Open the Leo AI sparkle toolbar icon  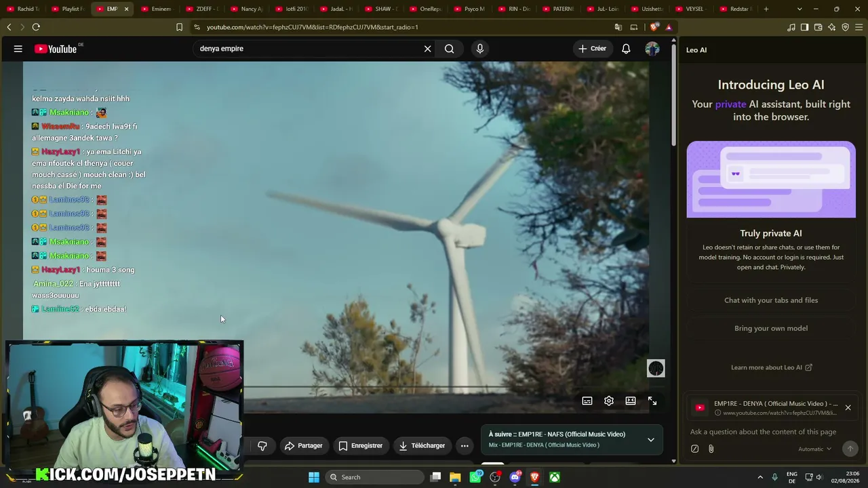[x=831, y=27]
